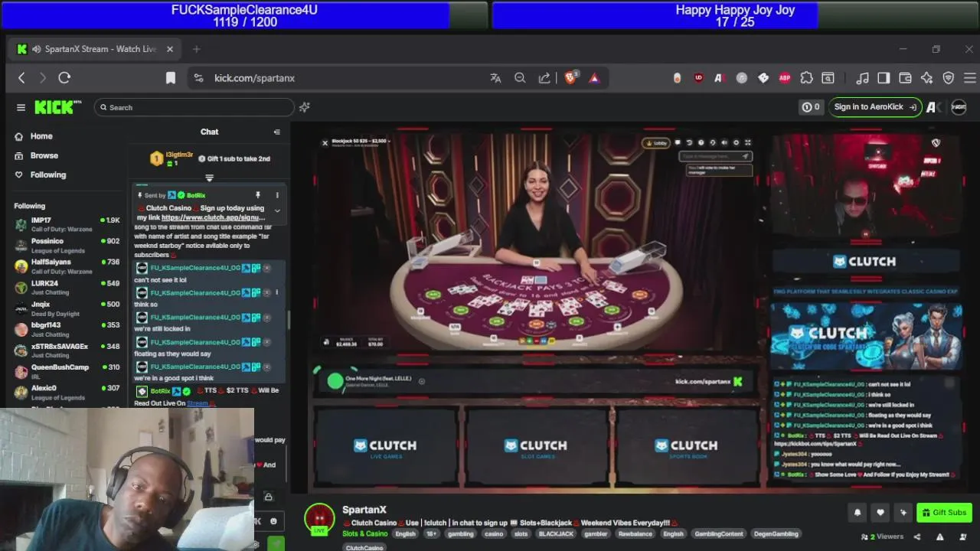This screenshot has width=980, height=551.
Task: Open options on FU_KSampleClearance4U_OG 'think so' message
Action: (277, 292)
